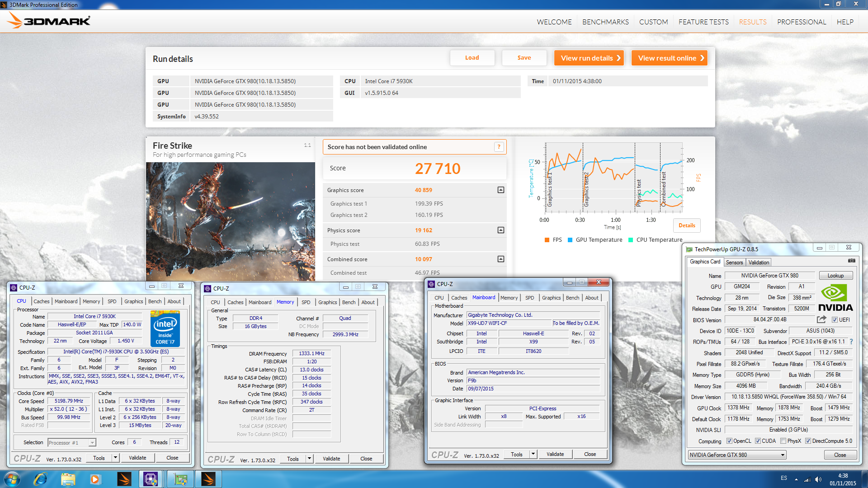Open the score validation help question mark

tap(499, 147)
